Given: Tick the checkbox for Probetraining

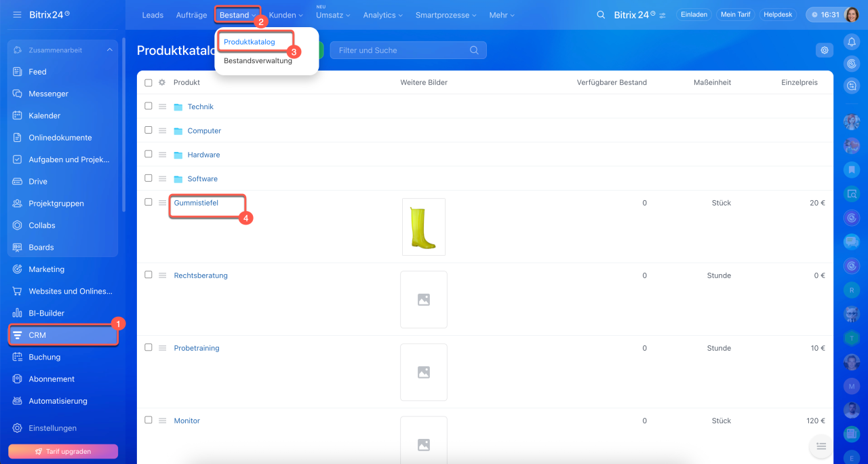Looking at the screenshot, I should [149, 347].
